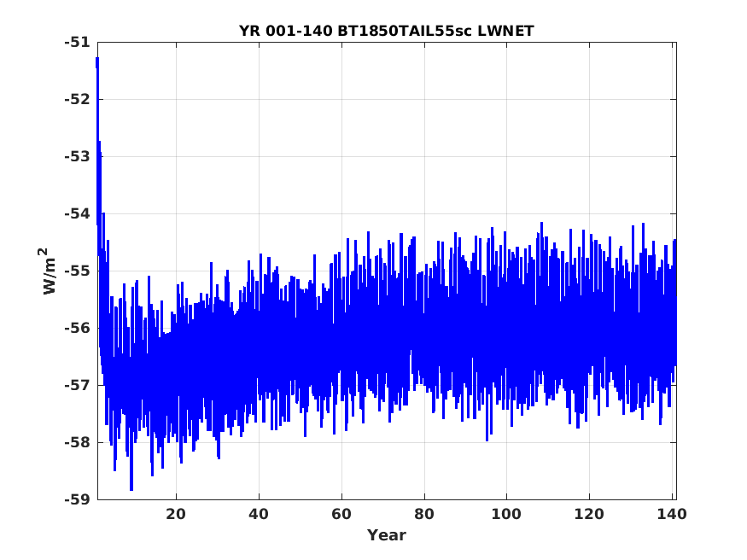747x560 pixels.
Task: Click x-axis tick label '20'
Action: pyautogui.click(x=176, y=514)
